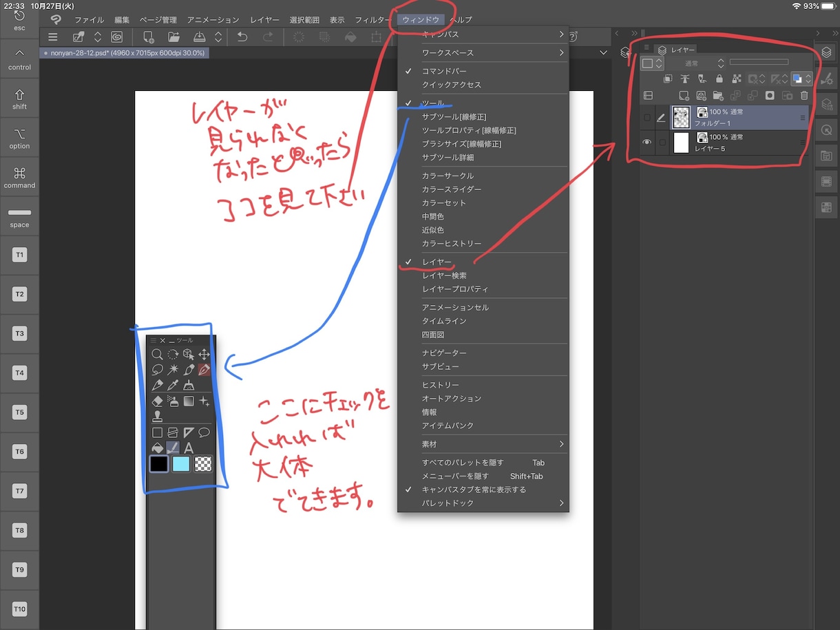Image resolution: width=840 pixels, height=630 pixels.
Task: Open 編集 menu
Action: (x=122, y=20)
